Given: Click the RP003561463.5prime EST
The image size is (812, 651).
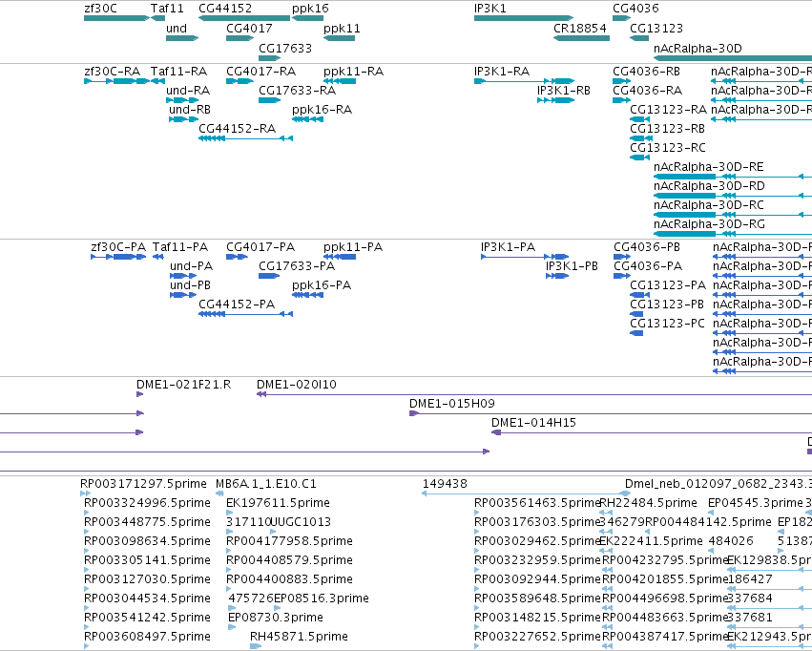Looking at the screenshot, I should coord(477,513).
